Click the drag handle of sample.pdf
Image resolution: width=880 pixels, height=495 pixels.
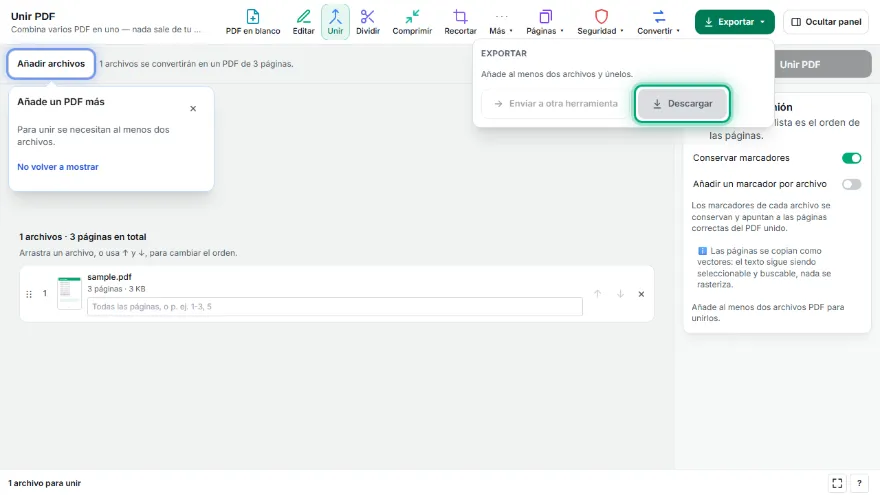[29, 294]
